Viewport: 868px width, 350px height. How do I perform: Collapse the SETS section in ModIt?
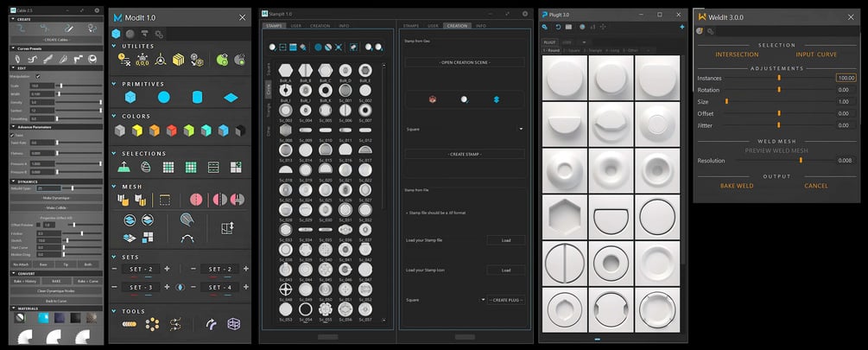115,257
